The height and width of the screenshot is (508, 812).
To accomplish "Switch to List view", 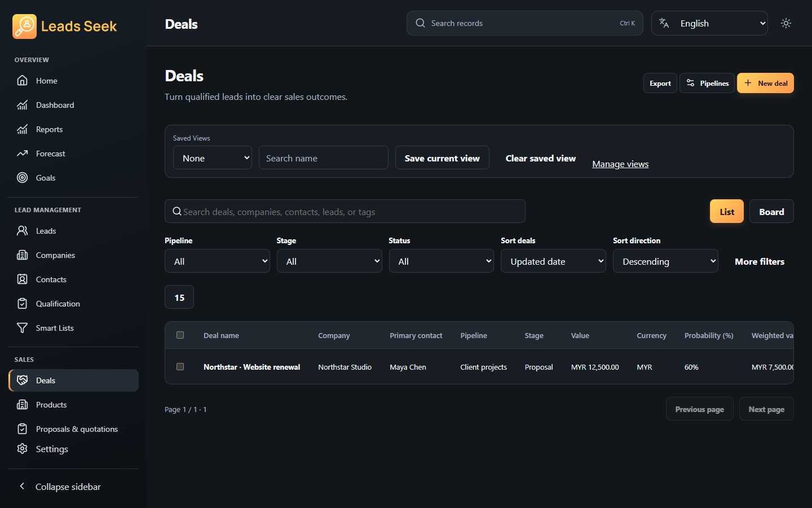I will 727,212.
